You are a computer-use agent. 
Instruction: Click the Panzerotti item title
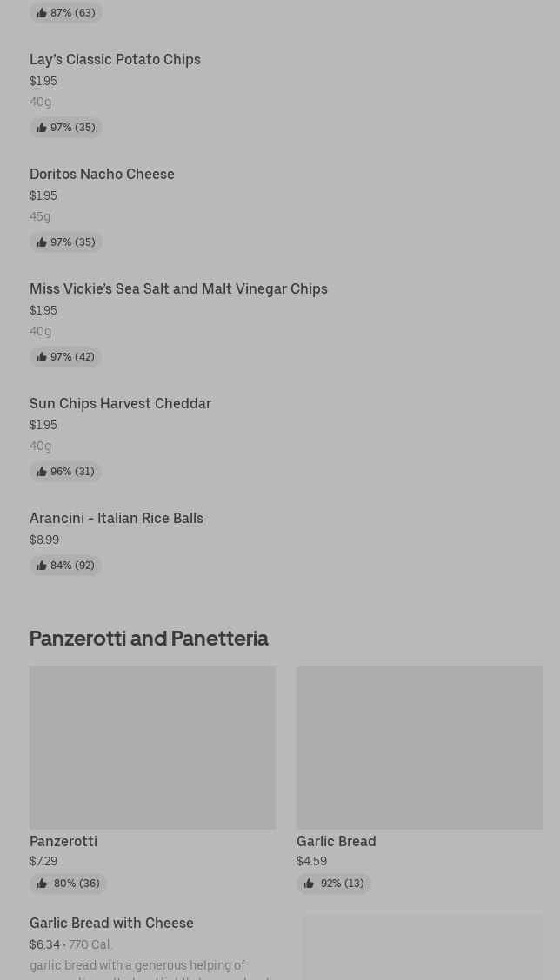pyautogui.click(x=63, y=841)
